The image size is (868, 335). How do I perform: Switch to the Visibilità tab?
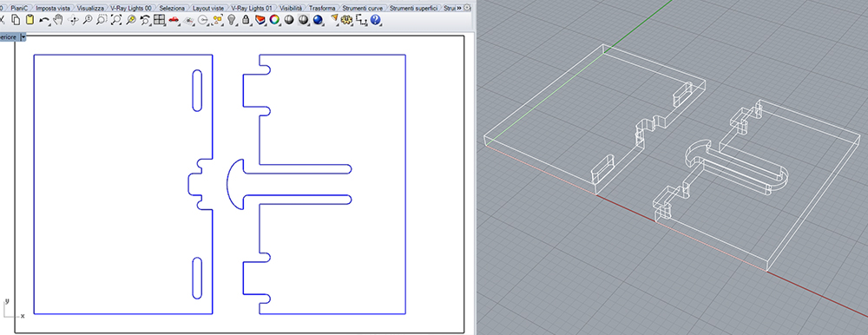tap(291, 9)
